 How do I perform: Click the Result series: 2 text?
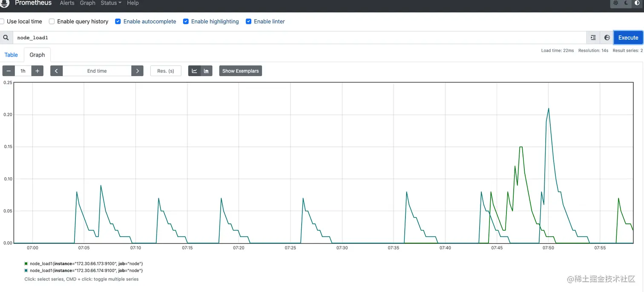coord(628,51)
